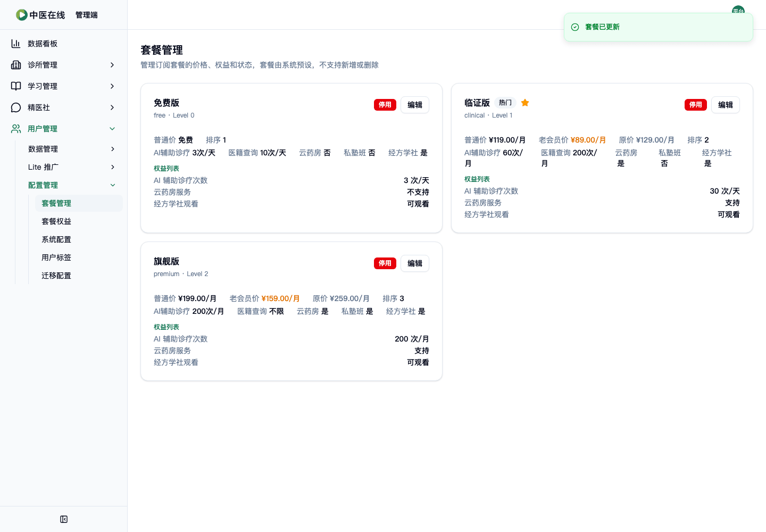Open 迁移配置 menu item
The image size is (766, 532).
79,276
